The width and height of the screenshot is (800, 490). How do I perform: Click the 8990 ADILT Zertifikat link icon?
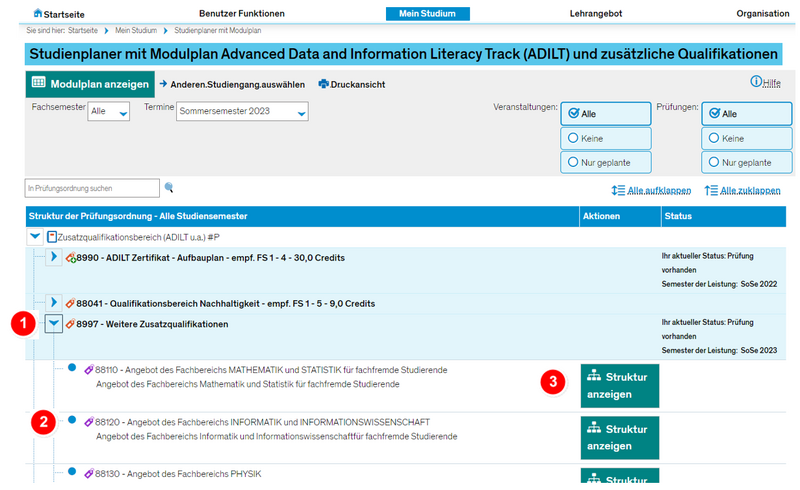tap(70, 258)
